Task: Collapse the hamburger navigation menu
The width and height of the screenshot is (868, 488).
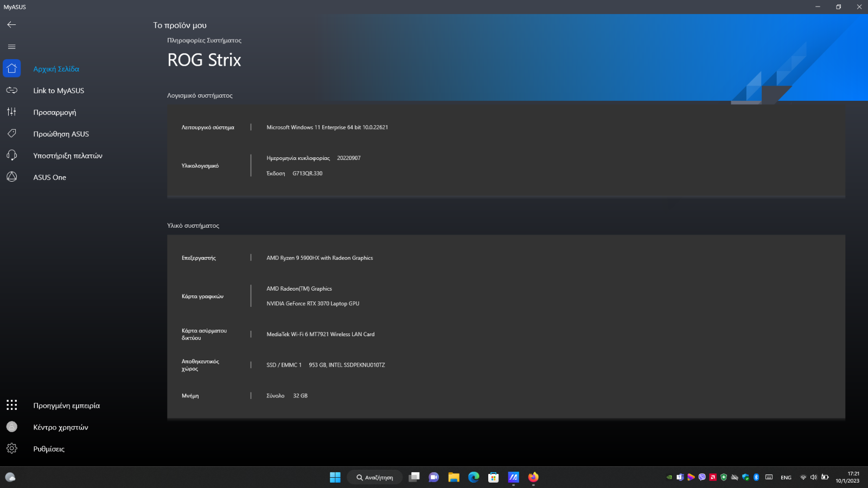Action: [11, 47]
